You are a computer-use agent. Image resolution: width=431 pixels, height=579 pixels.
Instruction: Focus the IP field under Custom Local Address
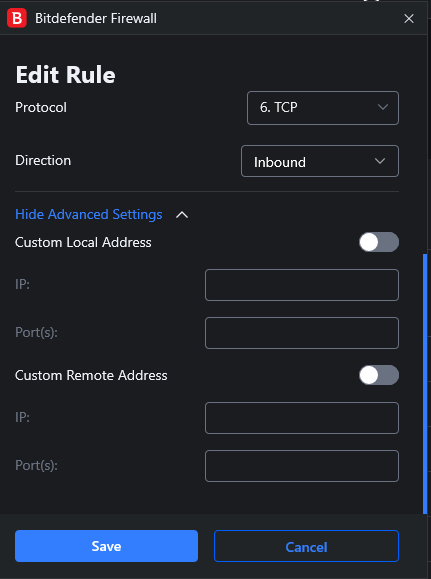point(302,285)
